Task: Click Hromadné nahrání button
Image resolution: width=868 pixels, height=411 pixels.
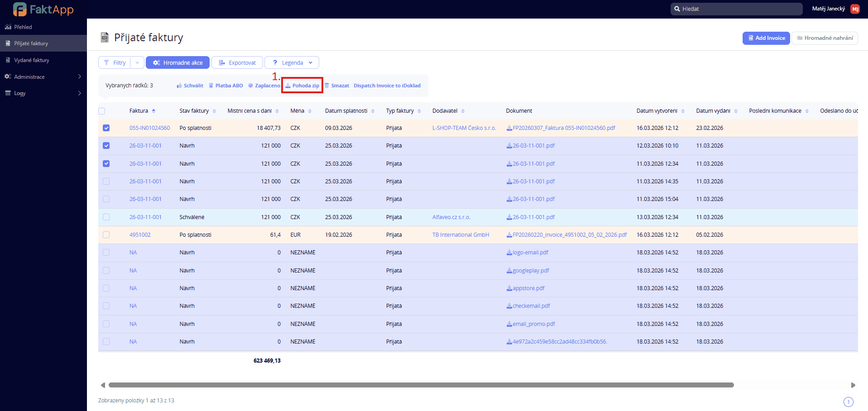Action: 825,38
